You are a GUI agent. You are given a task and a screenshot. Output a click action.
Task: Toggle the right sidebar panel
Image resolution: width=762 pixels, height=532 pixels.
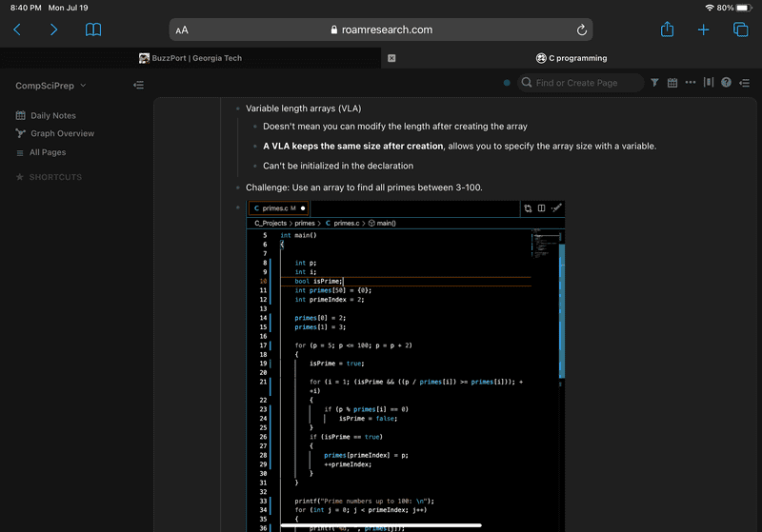(743, 84)
